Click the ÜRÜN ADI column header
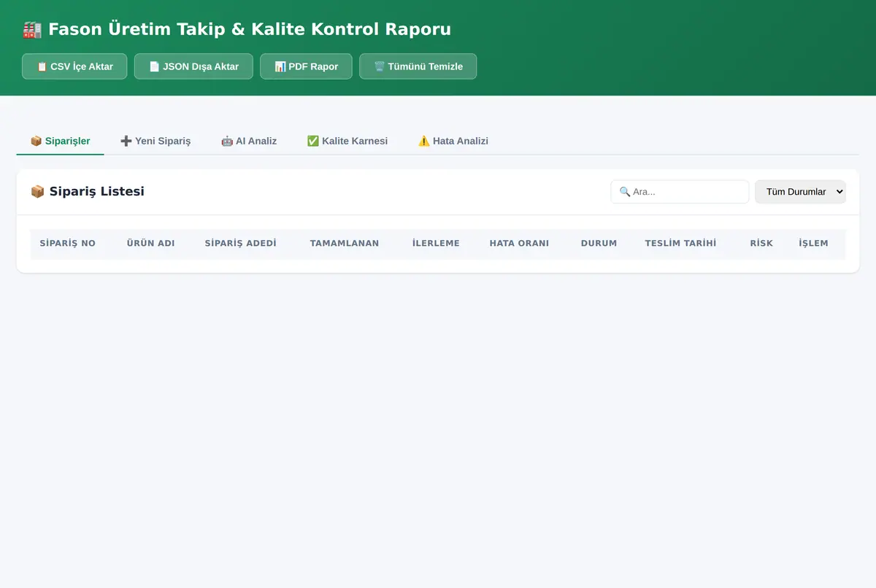Viewport: 876px width, 588px height. coord(150,243)
